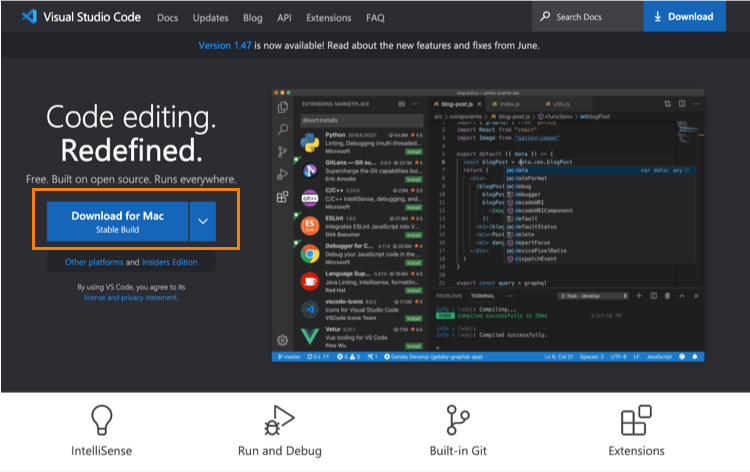The image size is (750, 472).
Task: Click the IntelliSense lightbulb icon
Action: 101,420
